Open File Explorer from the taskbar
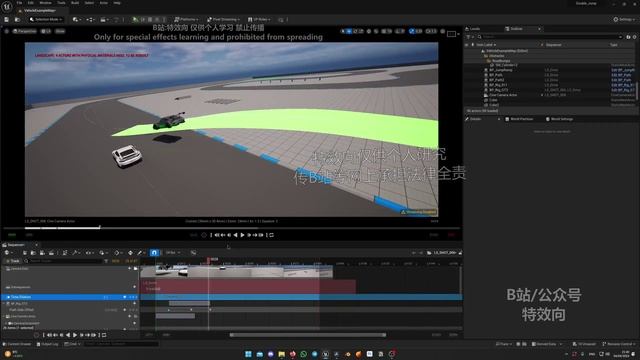This screenshot has height=360, width=640. coord(281,354)
